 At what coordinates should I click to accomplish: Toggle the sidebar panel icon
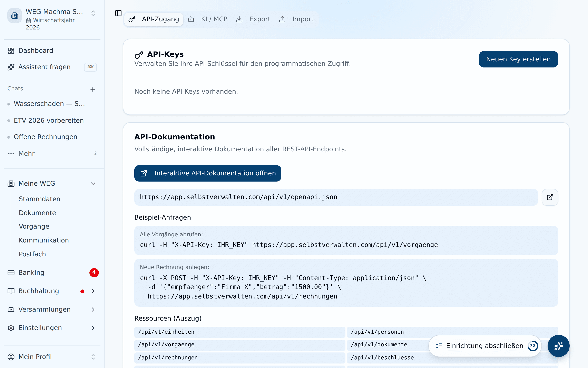[118, 13]
